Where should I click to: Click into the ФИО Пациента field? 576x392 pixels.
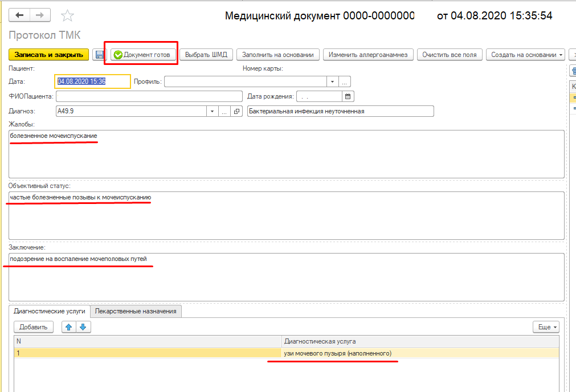149,96
